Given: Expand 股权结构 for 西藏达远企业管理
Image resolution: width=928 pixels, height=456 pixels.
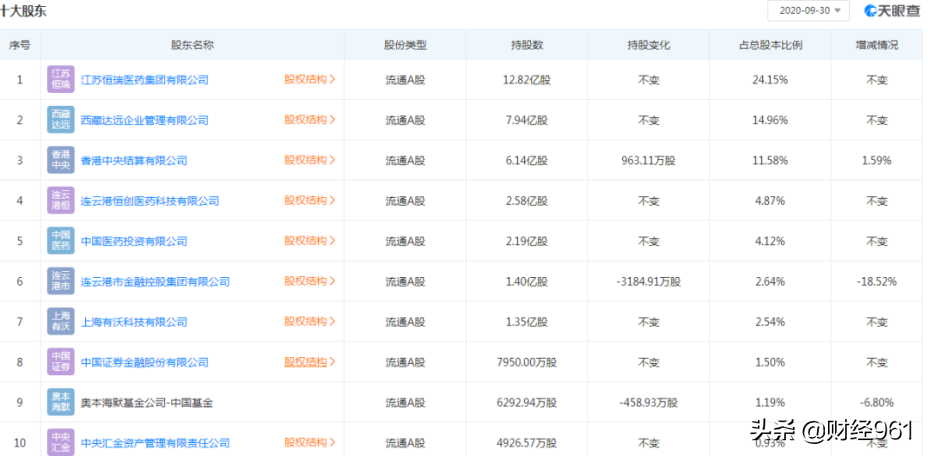Looking at the screenshot, I should 310,120.
